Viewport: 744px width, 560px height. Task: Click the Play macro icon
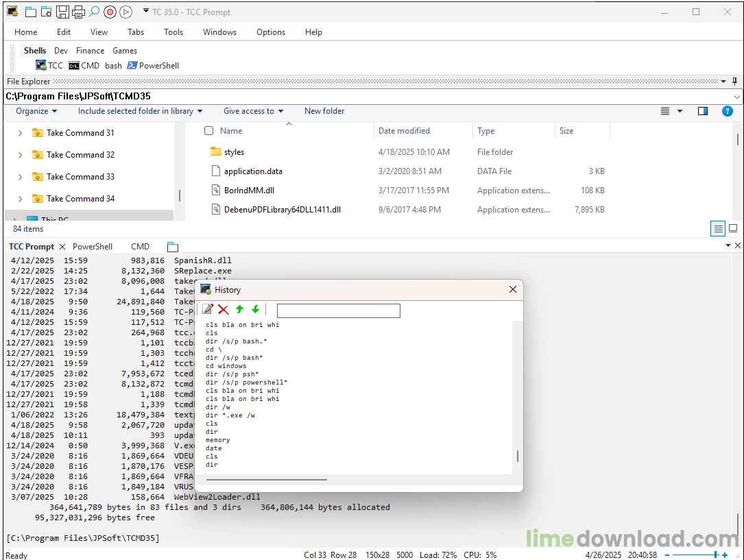(x=125, y=12)
